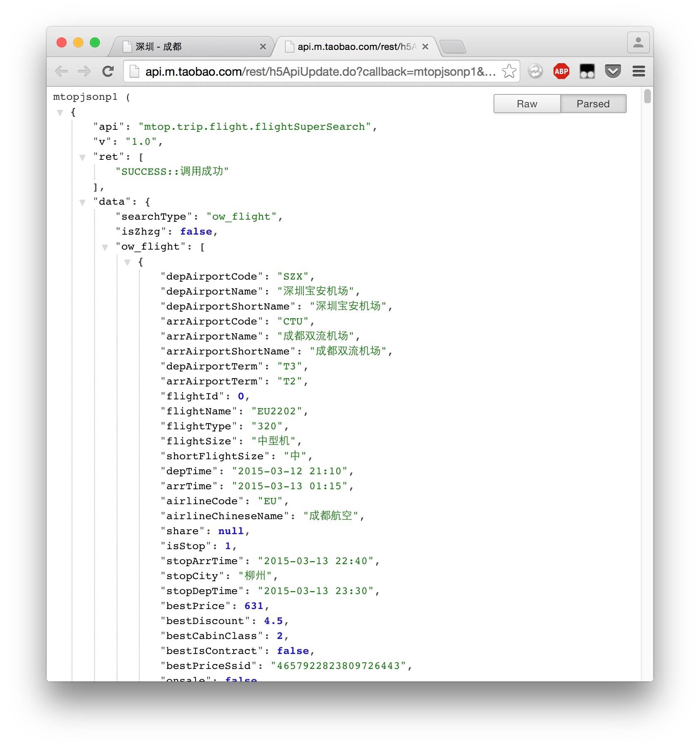700x748 pixels.
Task: Click the depAirportTerm "T3" value
Action: (x=290, y=367)
